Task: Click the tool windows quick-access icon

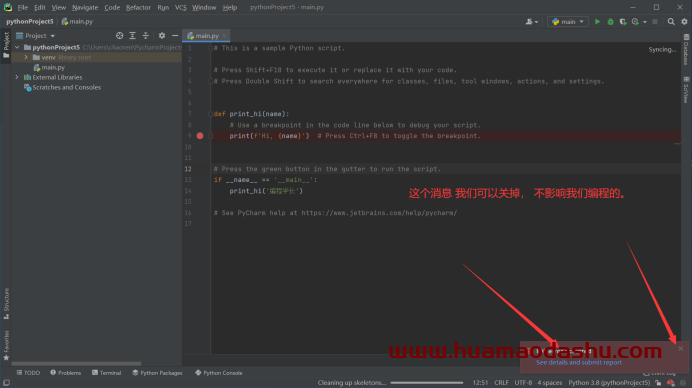Action: pyautogui.click(x=6, y=383)
